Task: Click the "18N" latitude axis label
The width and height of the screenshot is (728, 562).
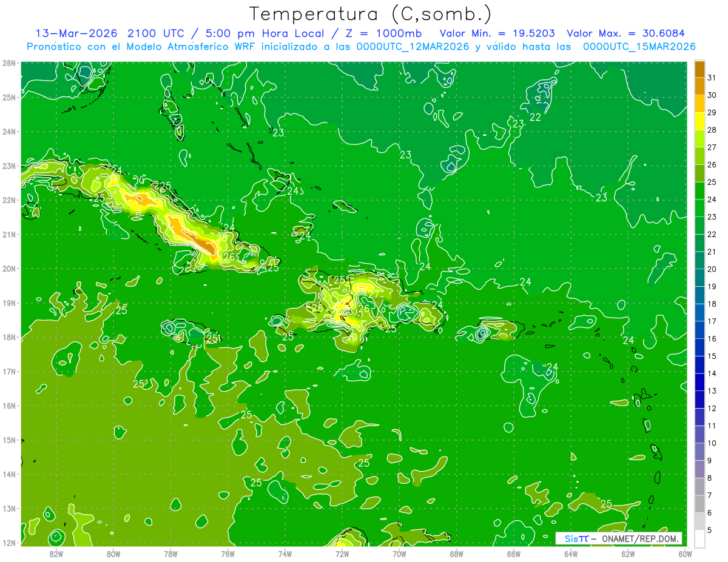Action: pos(9,337)
